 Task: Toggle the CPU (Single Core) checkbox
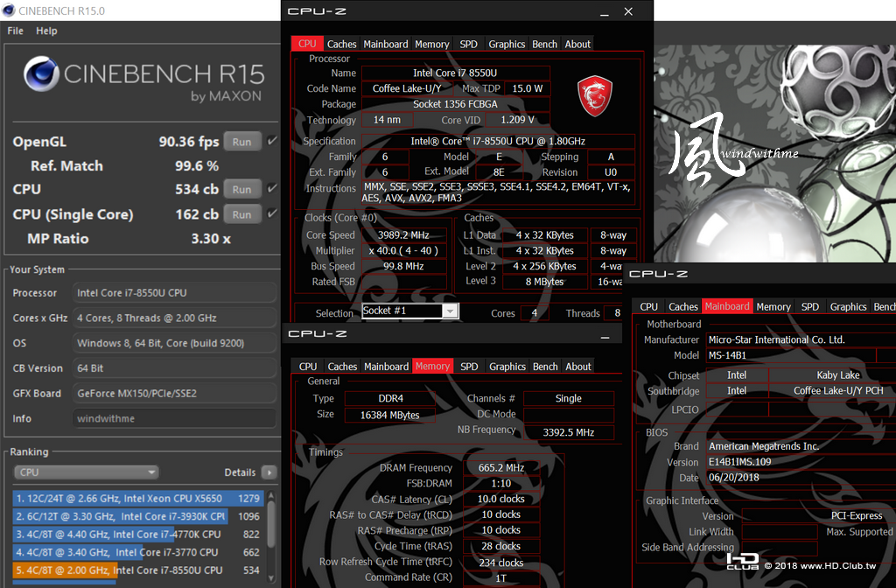(x=273, y=213)
